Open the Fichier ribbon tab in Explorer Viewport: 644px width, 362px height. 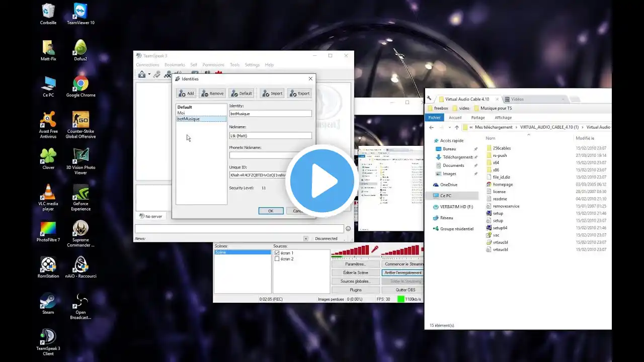click(x=434, y=118)
